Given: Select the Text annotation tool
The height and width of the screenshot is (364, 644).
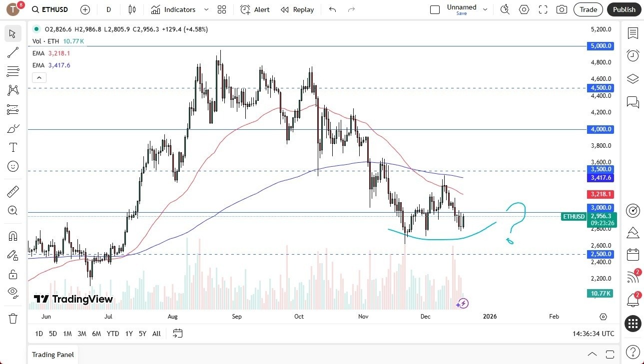Looking at the screenshot, I should [x=12, y=147].
